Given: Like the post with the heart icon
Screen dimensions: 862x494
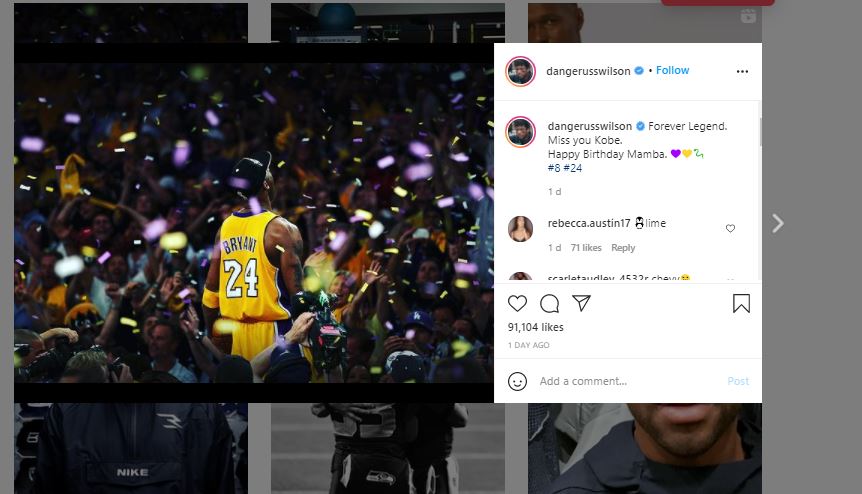Looking at the screenshot, I should pyautogui.click(x=517, y=303).
